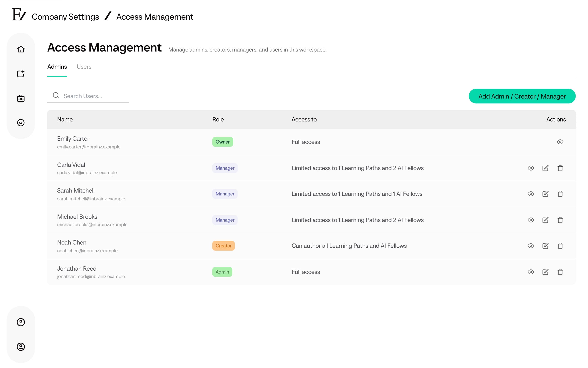Viewport: 588px width, 368px height.
Task: Click the 'Manage admins, creators, managers' subtitle
Action: click(247, 50)
